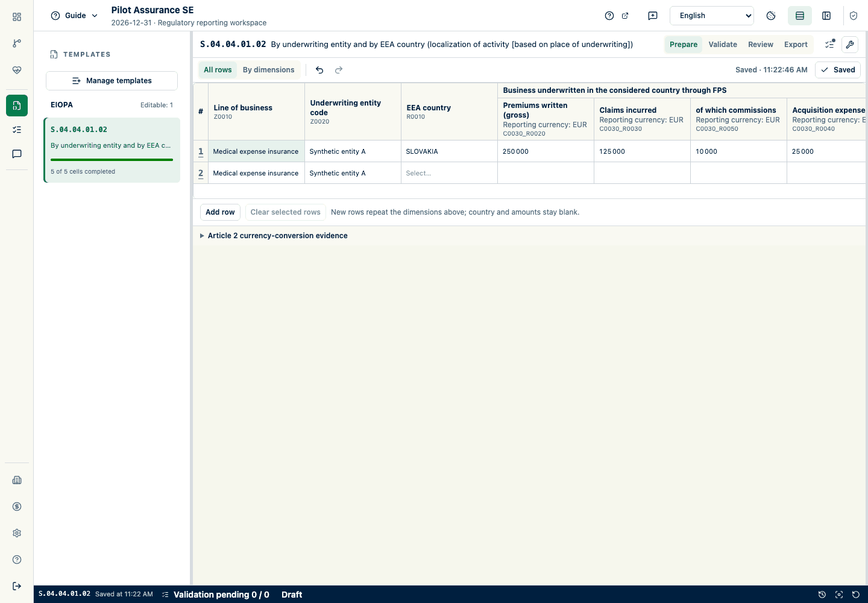This screenshot has height=603, width=868.
Task: Click the reload icon in status bar
Action: click(855, 595)
